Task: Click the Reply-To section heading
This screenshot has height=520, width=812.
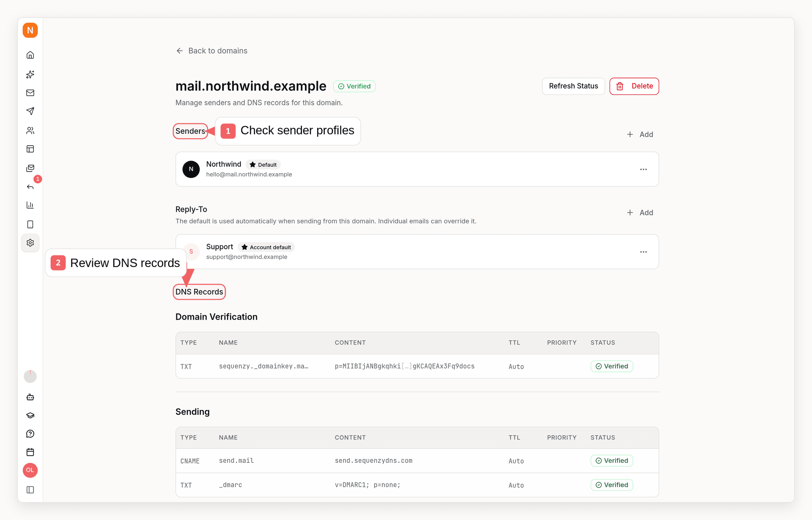Action: point(191,209)
